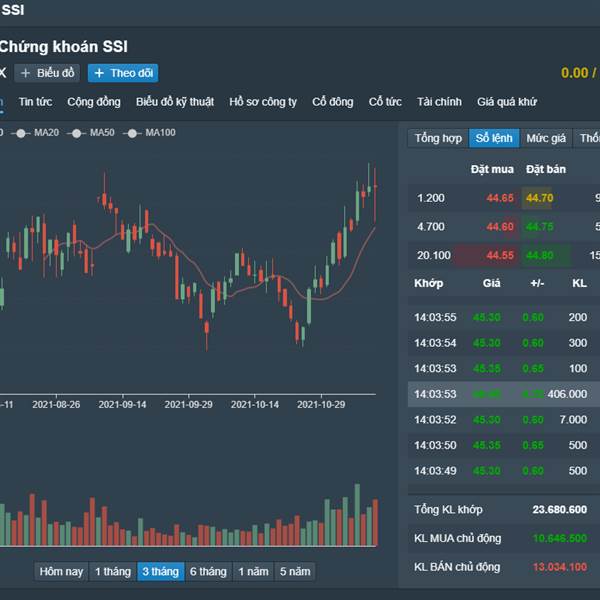Open the Giá quá khứ tab
Image resolution: width=600 pixels, height=600 pixels.
tap(507, 102)
